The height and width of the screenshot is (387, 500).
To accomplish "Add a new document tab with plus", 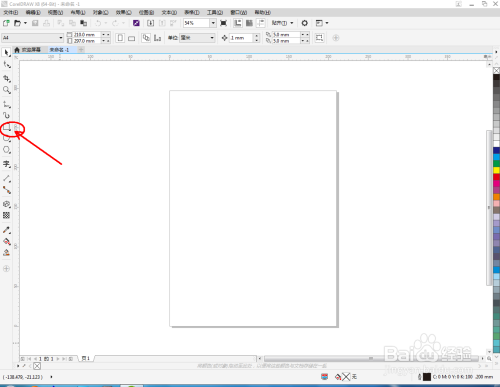I will coord(81,50).
